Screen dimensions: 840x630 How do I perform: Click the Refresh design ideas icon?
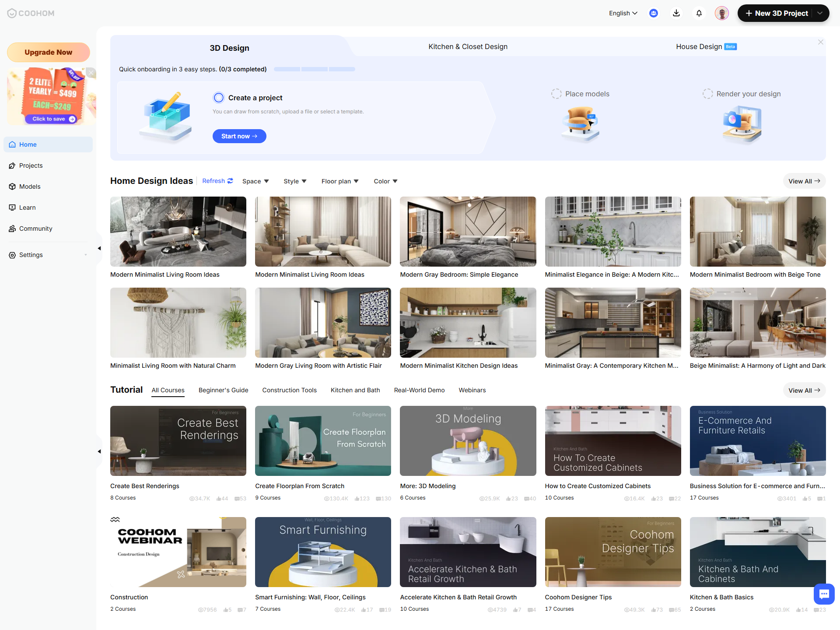click(x=230, y=181)
